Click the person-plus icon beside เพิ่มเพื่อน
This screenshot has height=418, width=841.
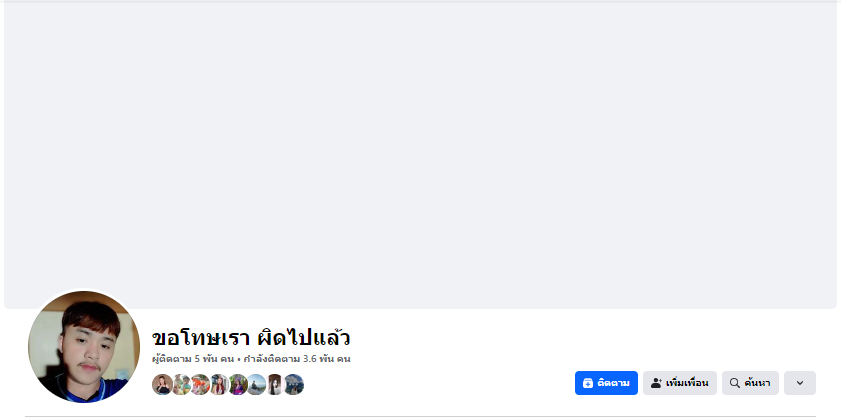point(656,383)
